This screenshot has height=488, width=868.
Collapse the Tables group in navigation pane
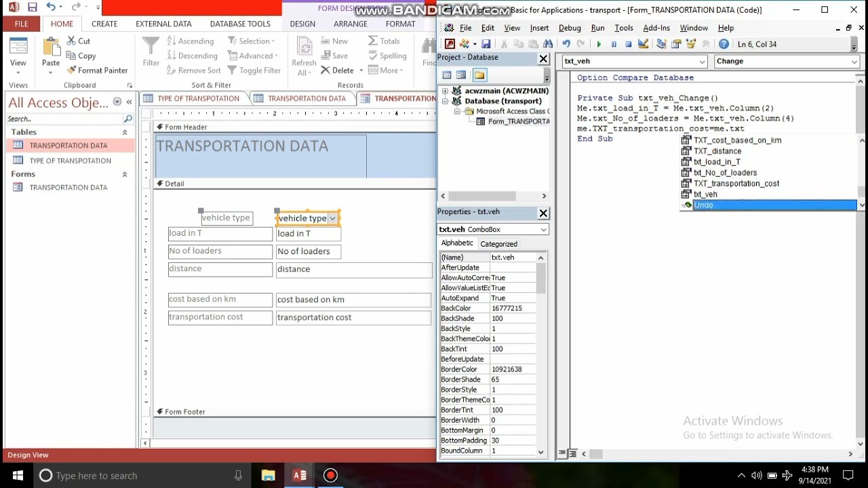125,132
